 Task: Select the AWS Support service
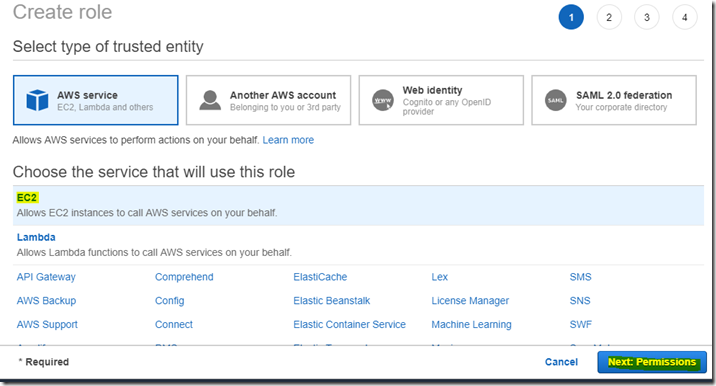tap(47, 325)
